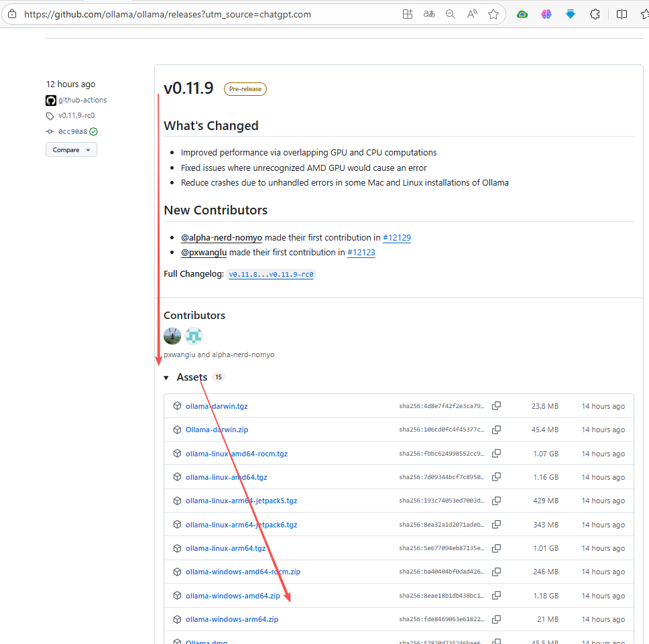Click sha256:4d8e7f42f2e3ca79 hash text
649x644 pixels.
pos(441,406)
